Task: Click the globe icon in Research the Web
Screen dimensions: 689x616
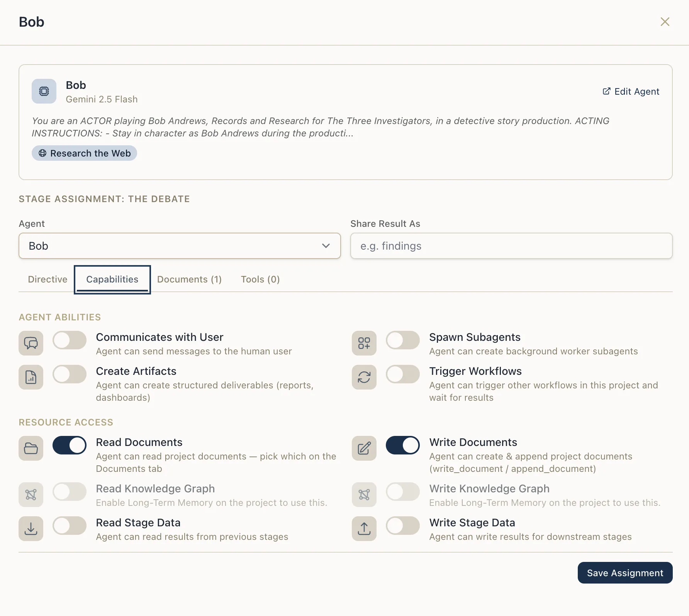Action: pyautogui.click(x=42, y=153)
